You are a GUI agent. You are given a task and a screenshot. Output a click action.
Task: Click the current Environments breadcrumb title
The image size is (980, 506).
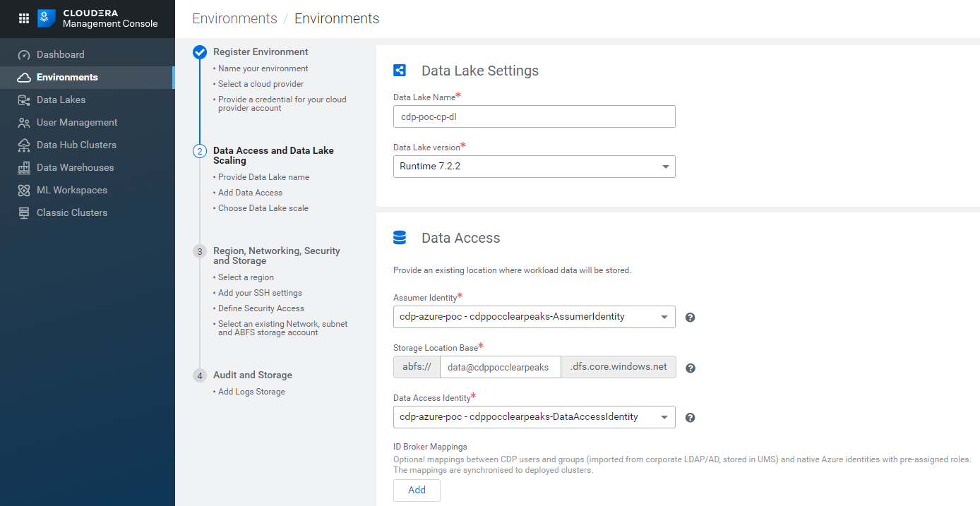click(337, 19)
